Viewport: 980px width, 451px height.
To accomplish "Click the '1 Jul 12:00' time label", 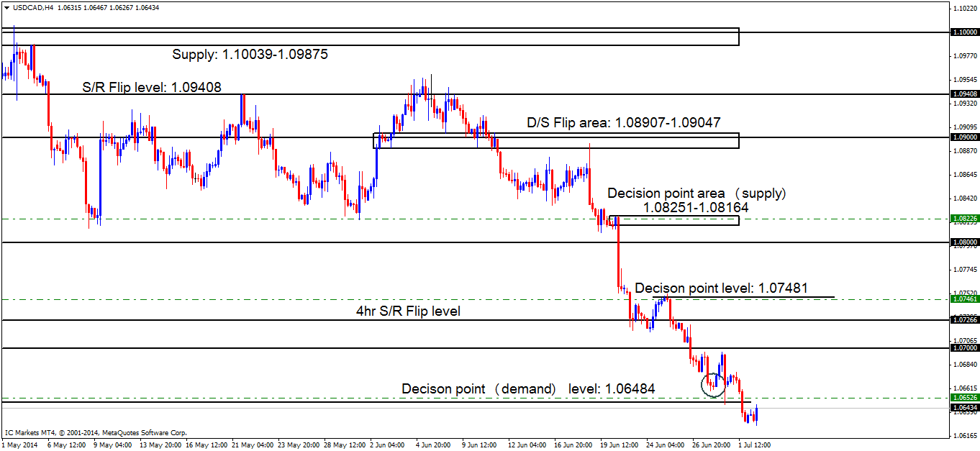I will tap(756, 445).
